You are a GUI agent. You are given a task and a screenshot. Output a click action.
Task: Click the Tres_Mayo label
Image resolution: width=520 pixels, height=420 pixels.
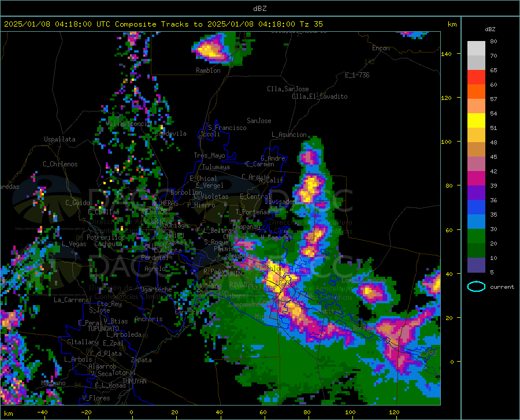click(x=209, y=155)
